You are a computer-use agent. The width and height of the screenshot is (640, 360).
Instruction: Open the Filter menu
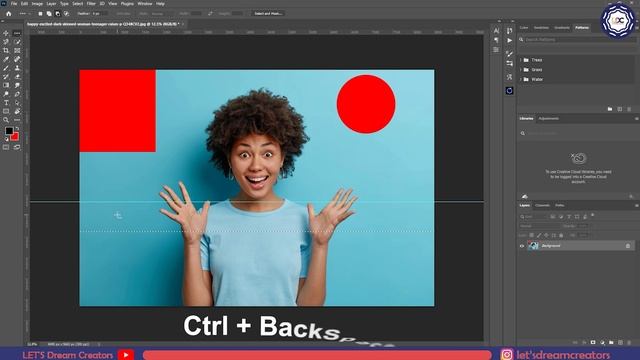pyautogui.click(x=91, y=4)
